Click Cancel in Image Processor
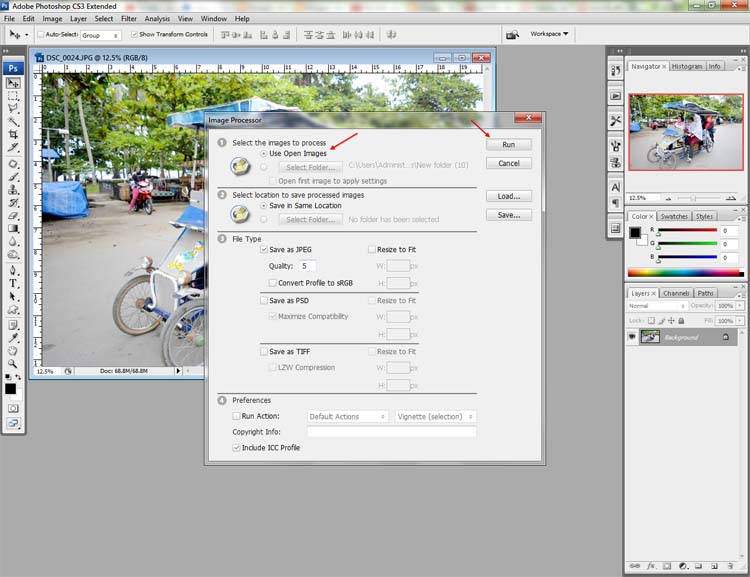750x577 pixels. [508, 164]
